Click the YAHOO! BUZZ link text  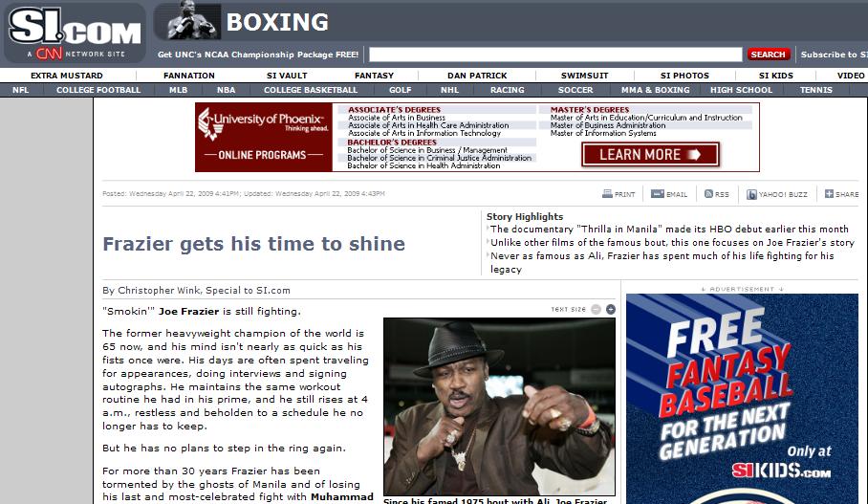[783, 194]
